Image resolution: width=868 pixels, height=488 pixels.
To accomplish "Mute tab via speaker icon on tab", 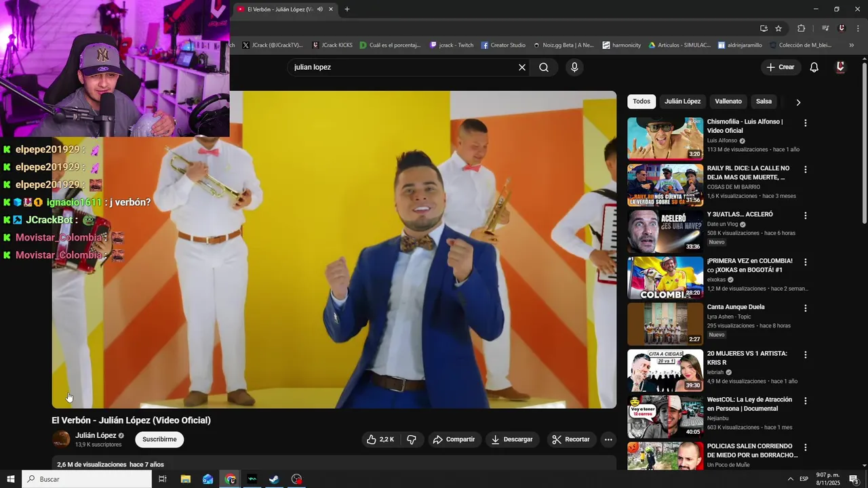I will [319, 9].
